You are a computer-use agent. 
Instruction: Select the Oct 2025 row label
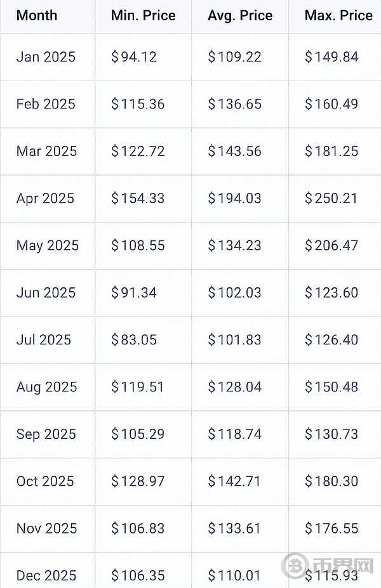coord(45,481)
